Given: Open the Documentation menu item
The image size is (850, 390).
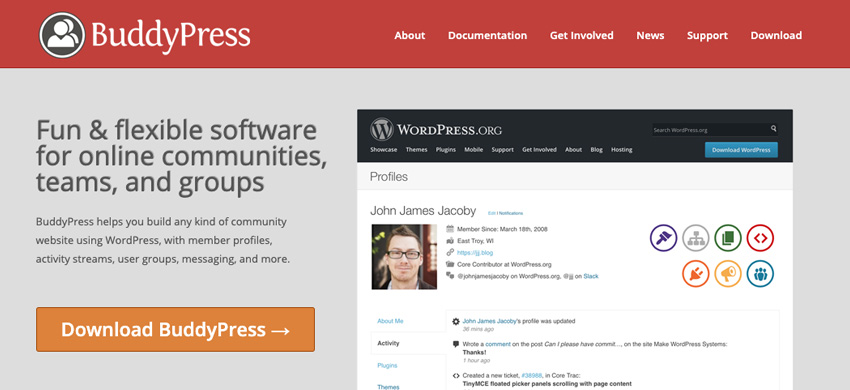Looking at the screenshot, I should pyautogui.click(x=487, y=35).
